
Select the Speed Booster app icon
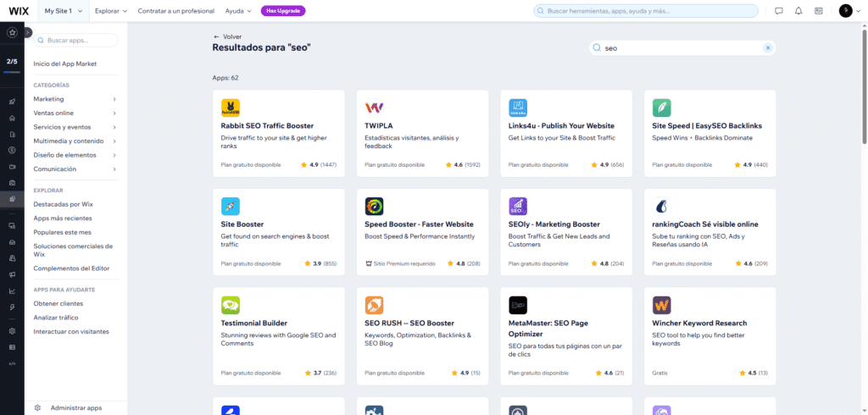tap(374, 207)
